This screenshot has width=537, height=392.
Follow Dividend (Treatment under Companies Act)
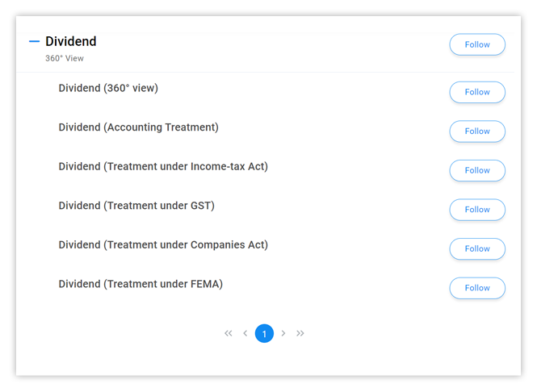click(x=477, y=248)
